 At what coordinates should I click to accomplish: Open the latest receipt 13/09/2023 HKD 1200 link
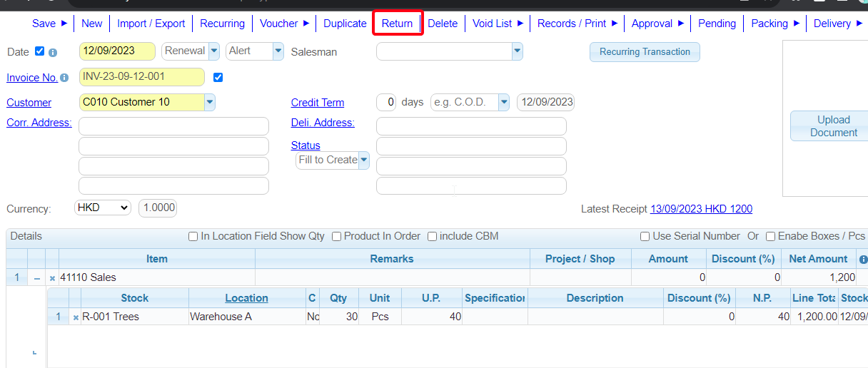[701, 209]
